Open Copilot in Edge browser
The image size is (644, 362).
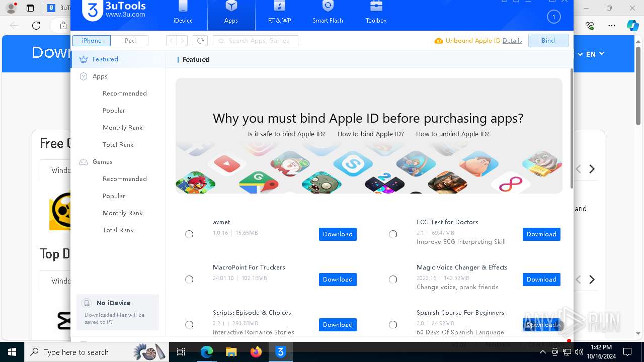(632, 26)
